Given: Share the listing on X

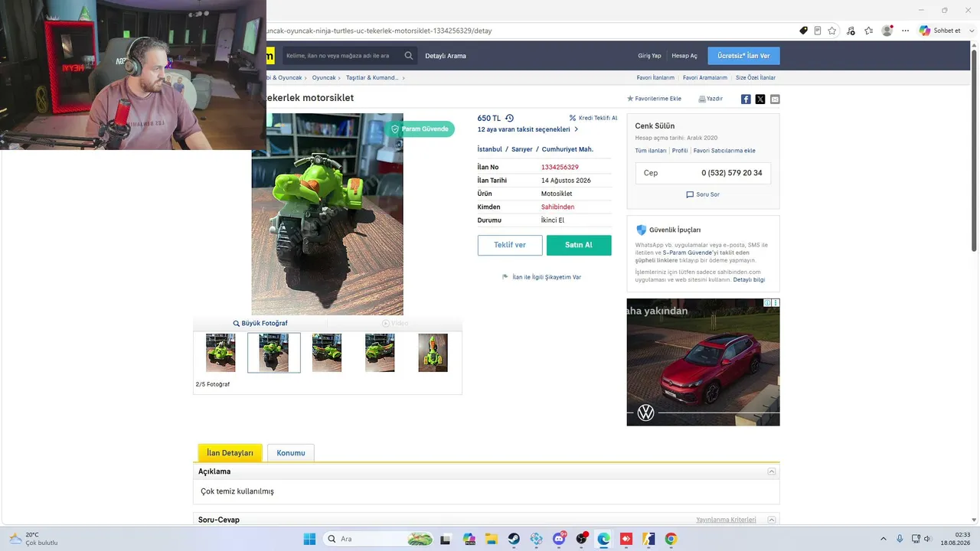Looking at the screenshot, I should (760, 99).
